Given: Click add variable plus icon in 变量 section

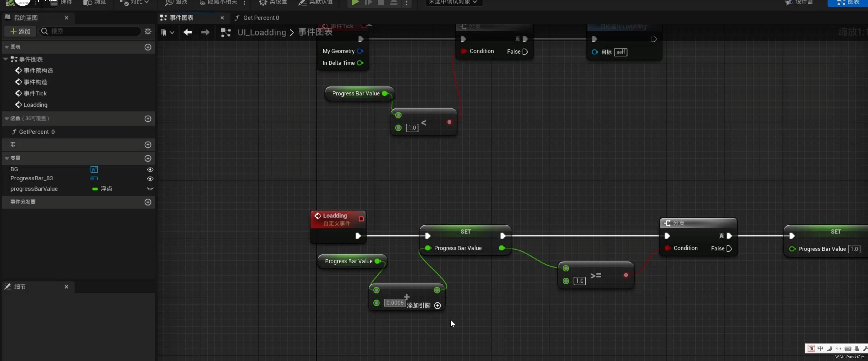Looking at the screenshot, I should 148,158.
